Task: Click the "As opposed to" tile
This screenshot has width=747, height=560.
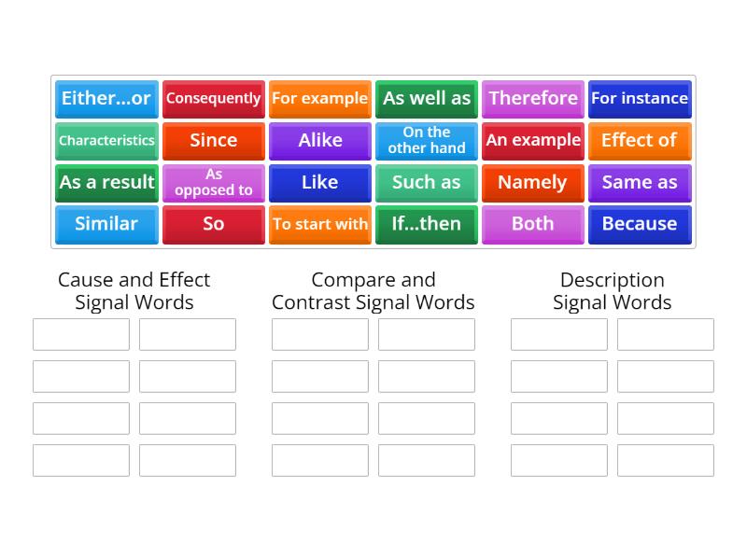Action: pos(213,183)
